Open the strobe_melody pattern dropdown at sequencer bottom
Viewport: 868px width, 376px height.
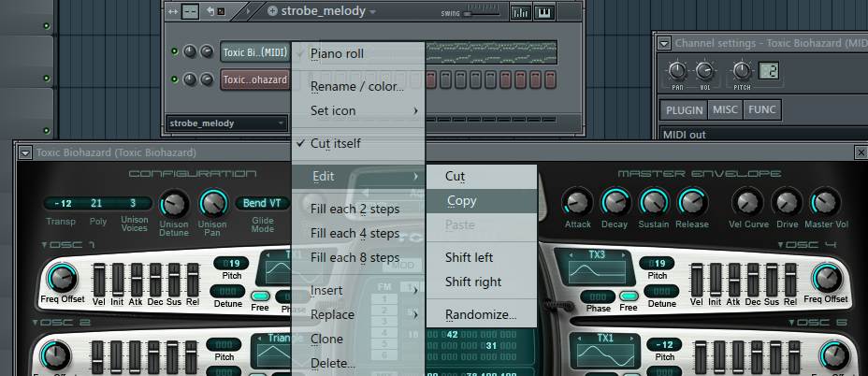pyautogui.click(x=227, y=123)
